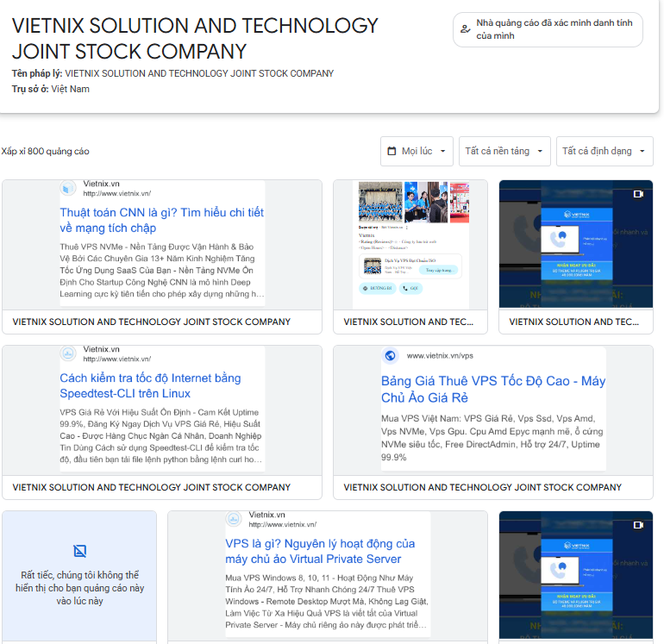Expand the Tất cả định dạng dropdown
The image size is (664, 644).
[604, 151]
